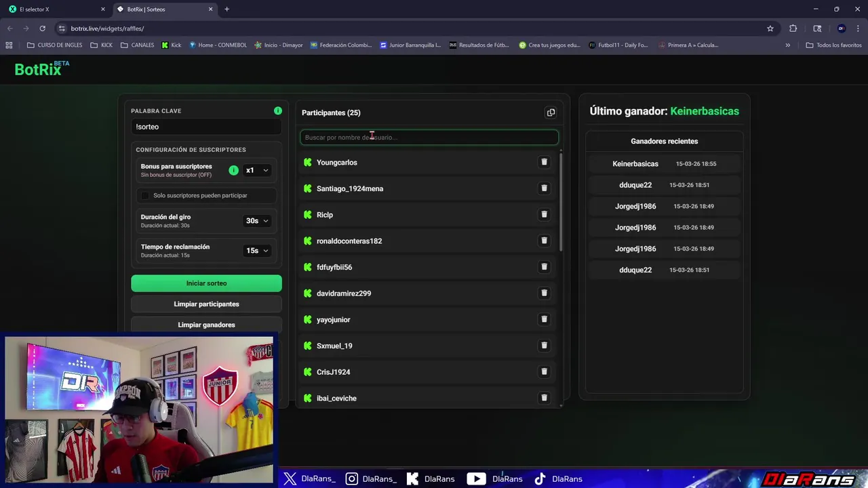This screenshot has width=868, height=488.
Task: Bookmark this page with star icon
Action: (x=770, y=28)
